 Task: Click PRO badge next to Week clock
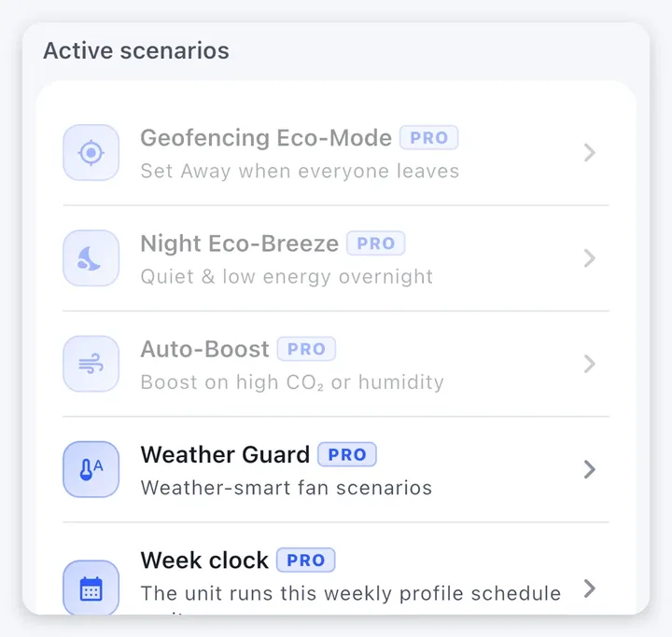(x=306, y=561)
